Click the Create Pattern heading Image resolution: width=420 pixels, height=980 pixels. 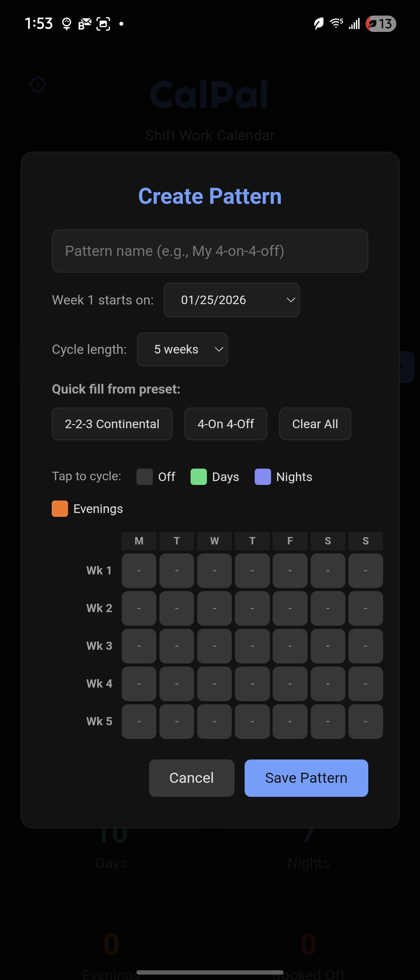point(210,196)
